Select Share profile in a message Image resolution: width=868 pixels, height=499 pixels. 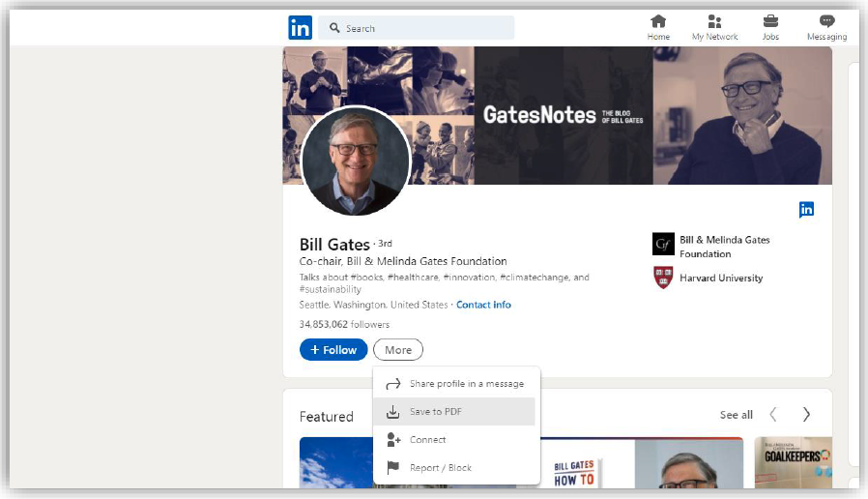466,384
